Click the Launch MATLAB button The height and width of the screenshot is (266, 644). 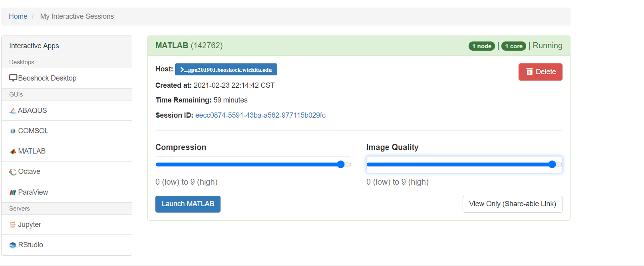[188, 204]
